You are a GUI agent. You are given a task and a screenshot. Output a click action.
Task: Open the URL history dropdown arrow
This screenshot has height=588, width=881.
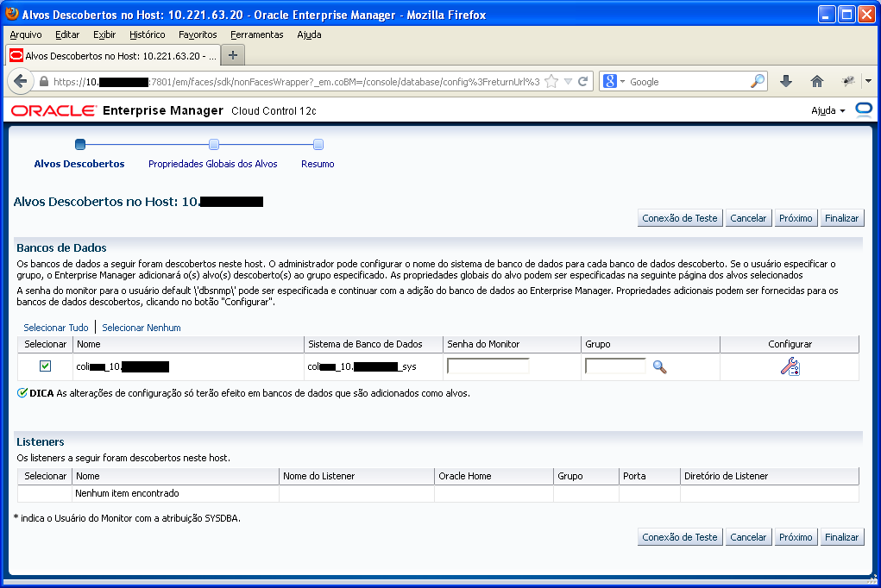[x=568, y=81]
